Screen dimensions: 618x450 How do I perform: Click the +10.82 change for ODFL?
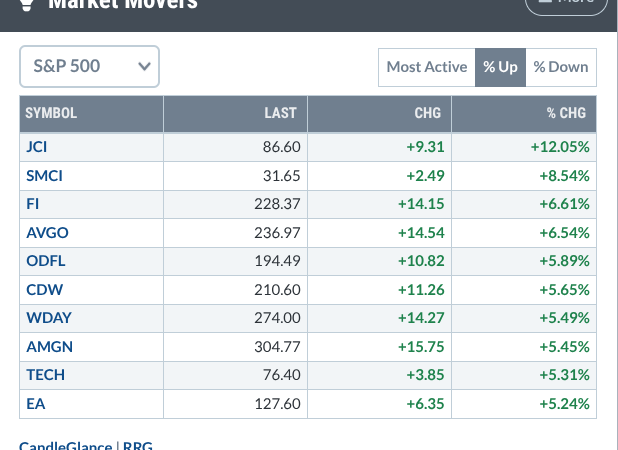pos(421,261)
